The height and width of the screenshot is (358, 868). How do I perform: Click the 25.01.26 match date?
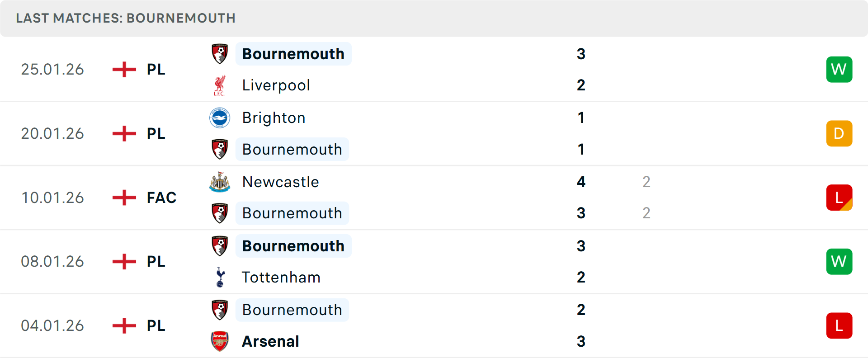point(52,69)
